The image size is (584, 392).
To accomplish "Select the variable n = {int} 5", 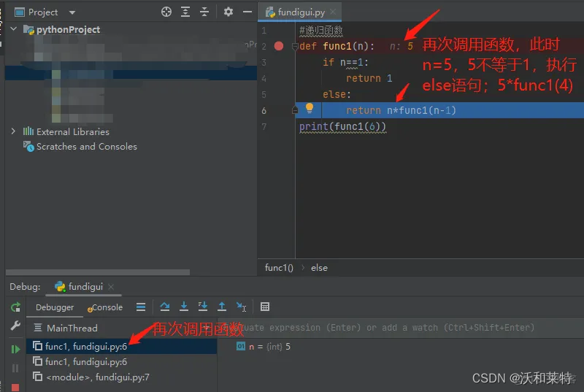I will click(x=264, y=347).
